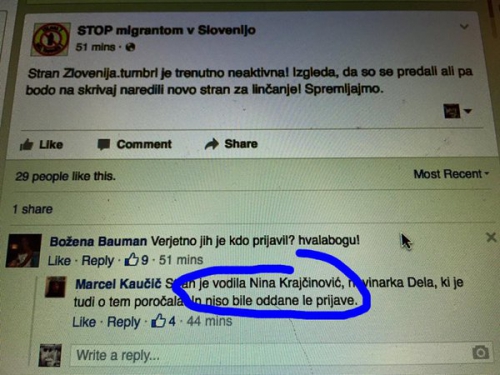Click the thumbs-up count on Marcel's reply
The width and height of the screenshot is (500, 375).
click(x=163, y=321)
